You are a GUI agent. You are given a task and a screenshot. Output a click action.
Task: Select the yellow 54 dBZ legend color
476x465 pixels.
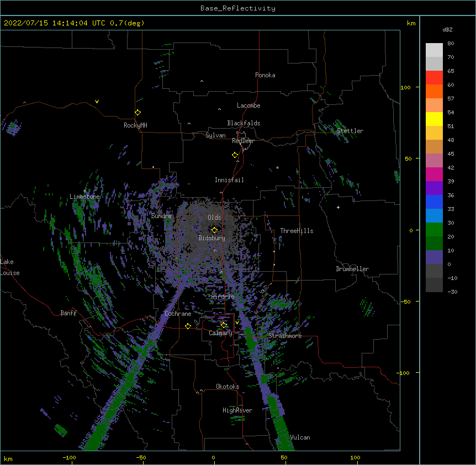point(434,119)
